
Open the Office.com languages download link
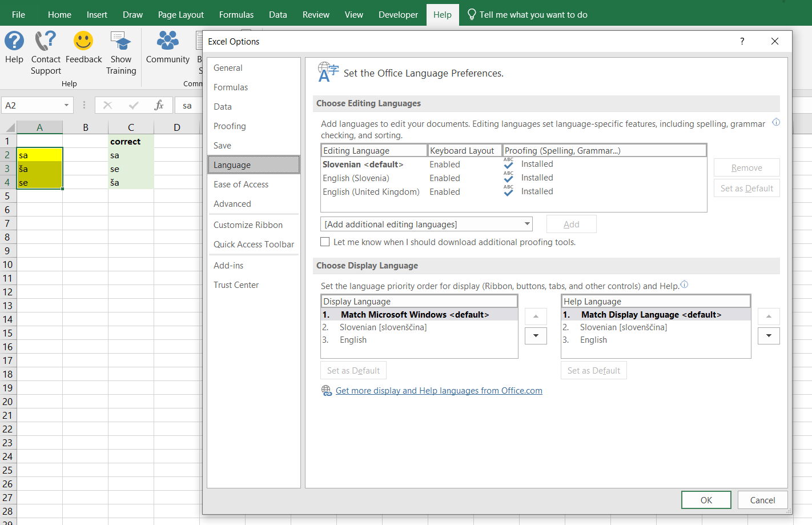point(439,390)
